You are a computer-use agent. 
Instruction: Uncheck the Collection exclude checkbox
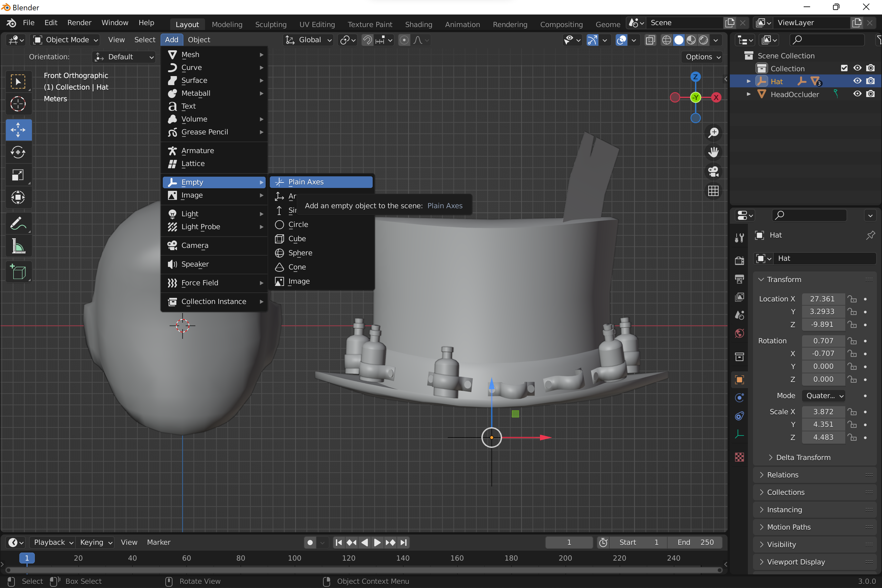(x=844, y=68)
